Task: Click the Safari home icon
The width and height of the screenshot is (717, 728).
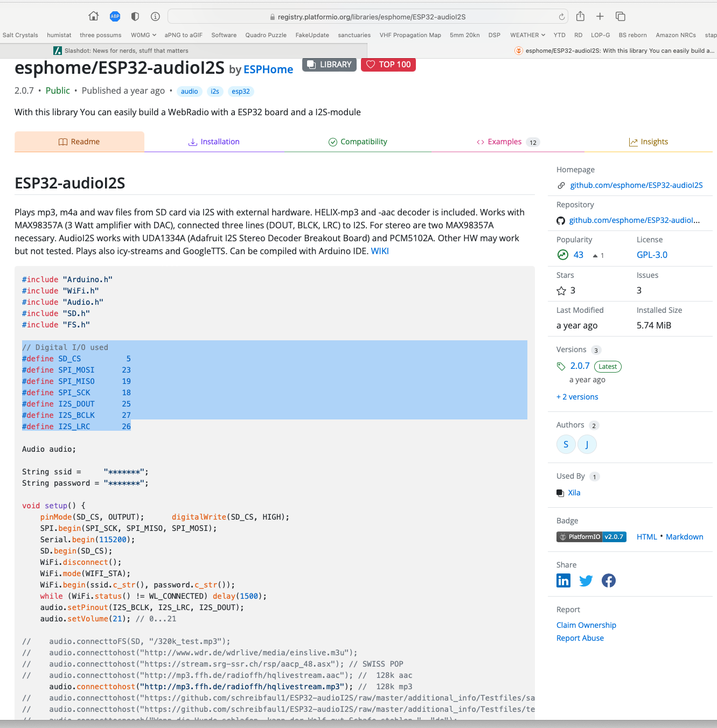Action: pos(94,16)
